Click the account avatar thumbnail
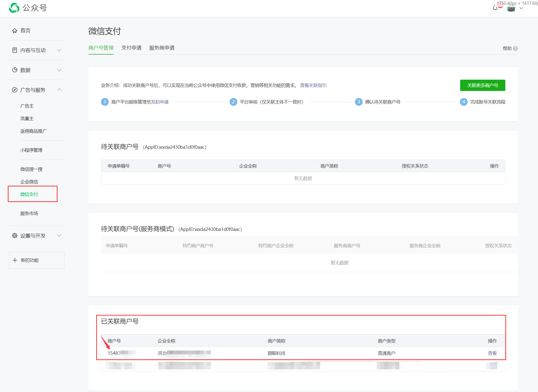The image size is (538, 392). click(x=511, y=8)
